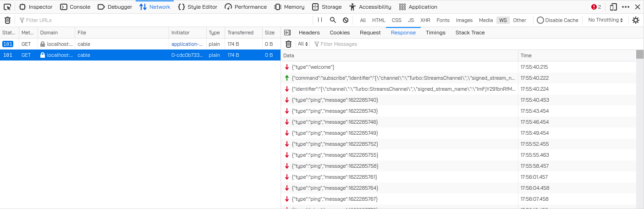Toggle the WS request type filter
This screenshot has height=209, width=644.
click(x=503, y=20)
